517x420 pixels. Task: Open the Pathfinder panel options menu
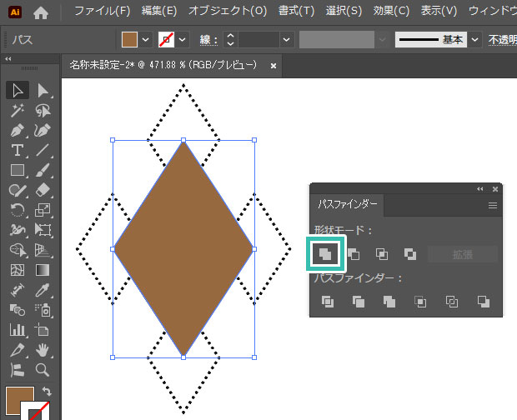(492, 204)
